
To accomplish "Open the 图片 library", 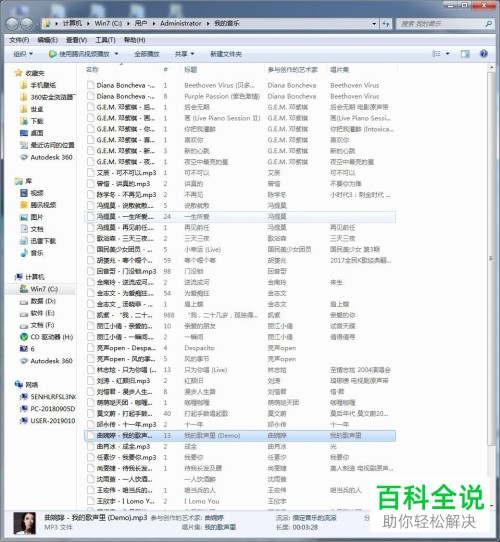I will (x=32, y=217).
